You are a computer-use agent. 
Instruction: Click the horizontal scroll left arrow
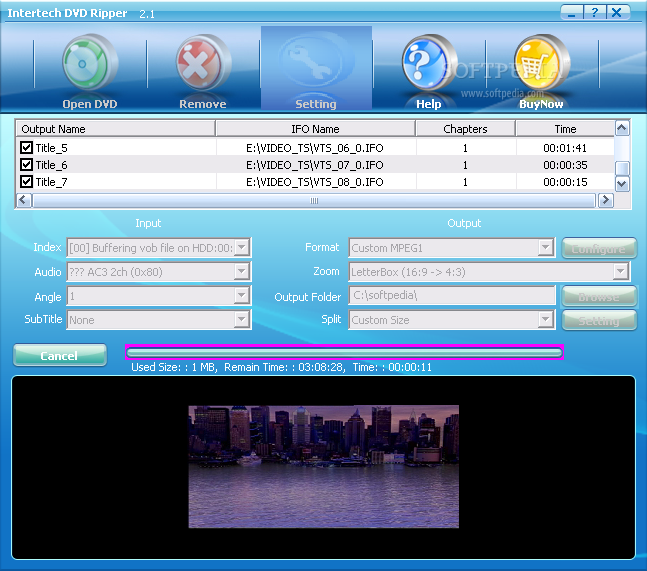(24, 200)
